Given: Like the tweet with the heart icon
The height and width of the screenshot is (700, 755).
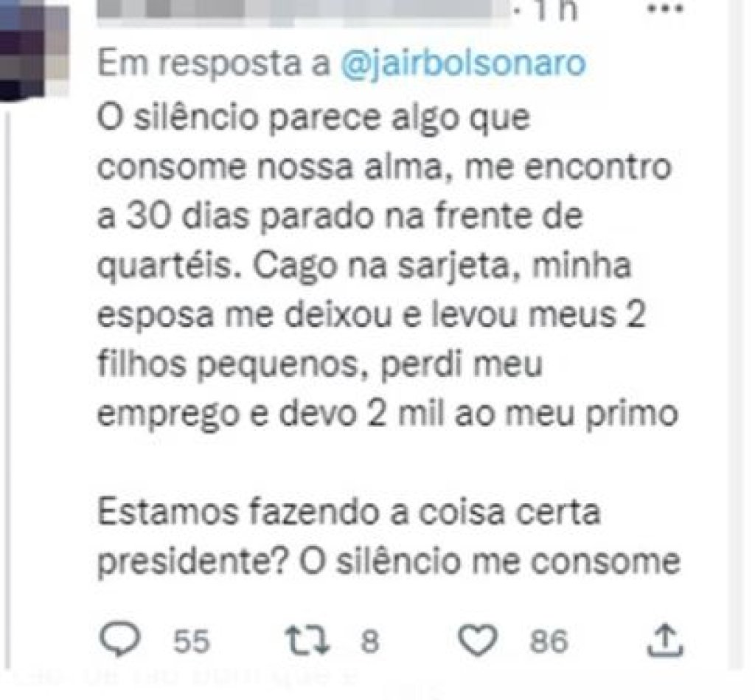Looking at the screenshot, I should coord(477,640).
